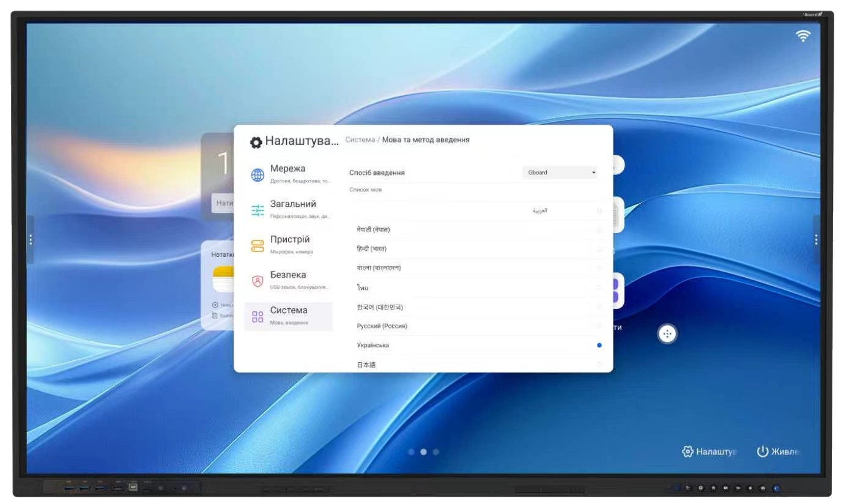
Task: Click the 'Нати...' search field behind window
Action: tap(223, 203)
